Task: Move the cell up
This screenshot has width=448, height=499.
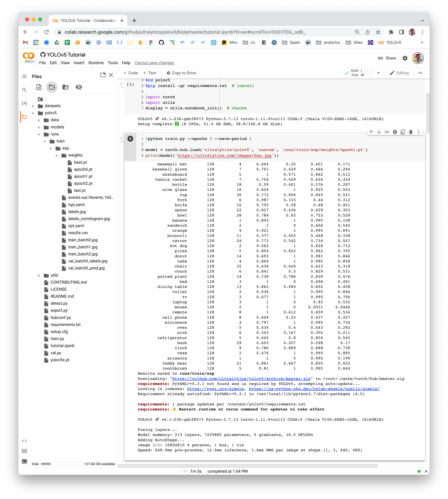Action: click(x=371, y=132)
